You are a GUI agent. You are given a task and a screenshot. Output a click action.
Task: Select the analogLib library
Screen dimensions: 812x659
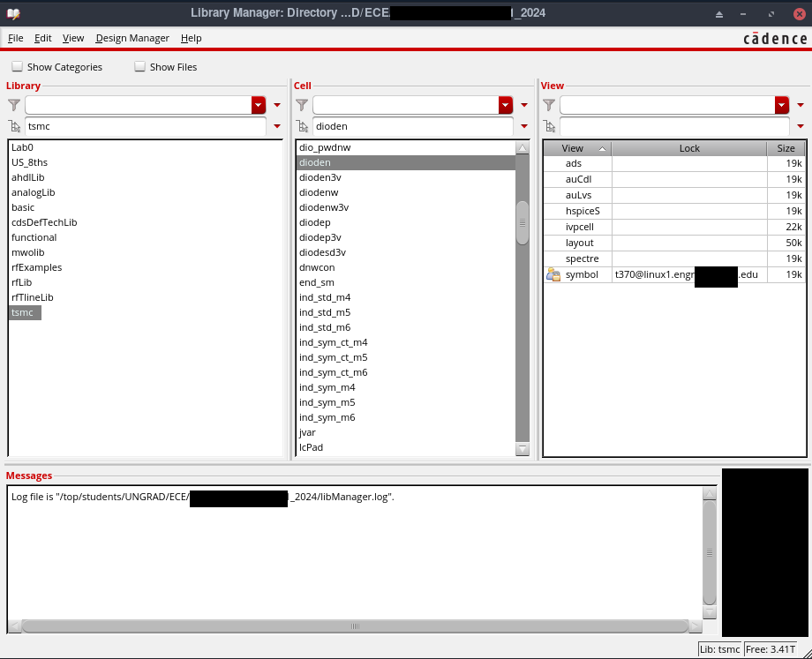34,192
